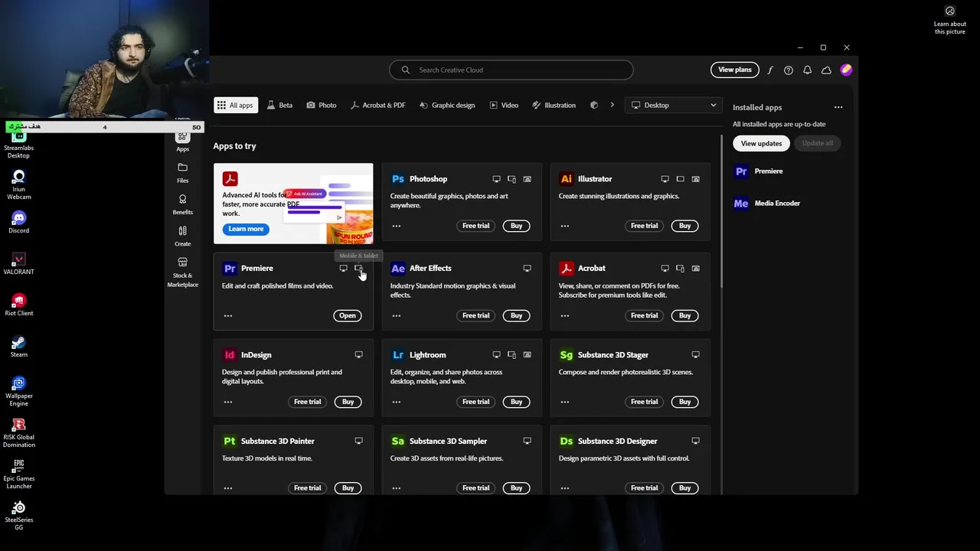Open Premiere icon in Installed apps list
This screenshot has width=980, height=551.
point(740,171)
